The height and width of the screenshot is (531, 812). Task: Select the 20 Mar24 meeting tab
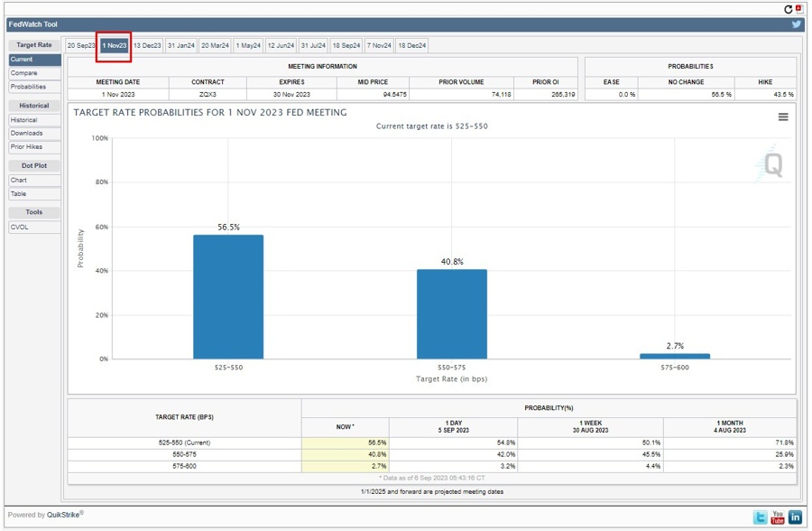tap(215, 46)
